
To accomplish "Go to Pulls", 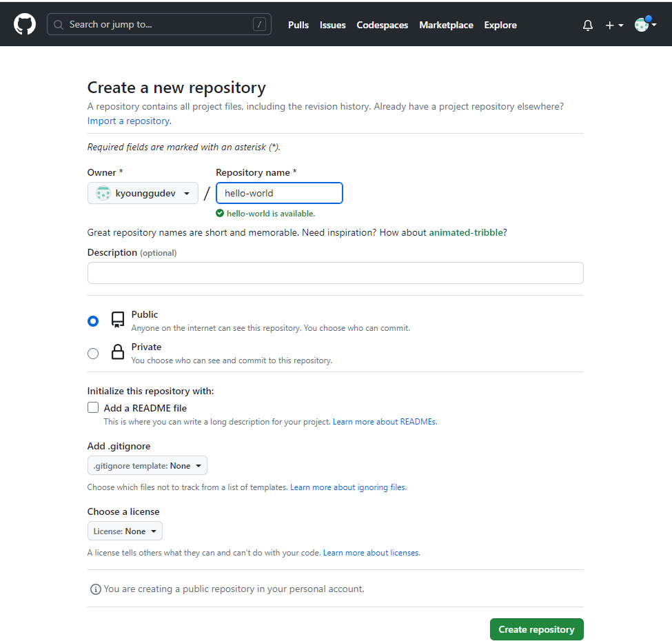I will (298, 26).
